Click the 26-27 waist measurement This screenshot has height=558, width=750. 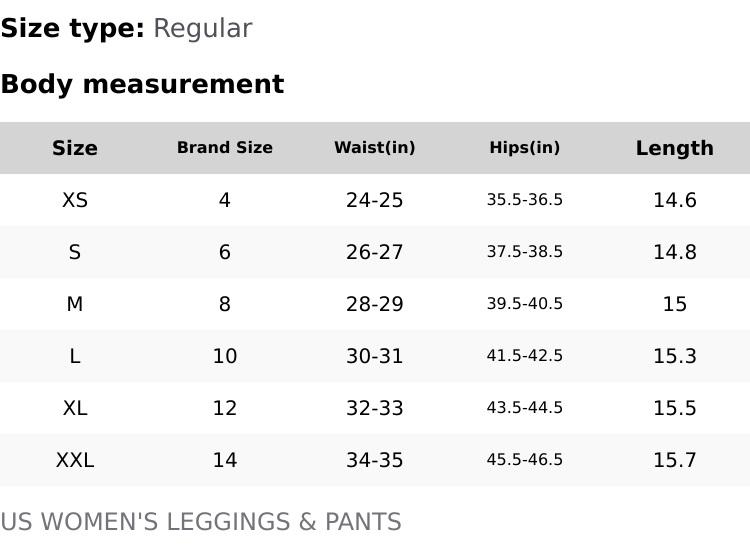375,252
